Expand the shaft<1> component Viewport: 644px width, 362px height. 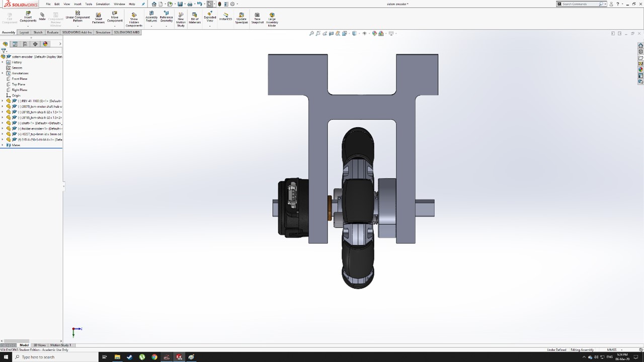[x=3, y=123]
